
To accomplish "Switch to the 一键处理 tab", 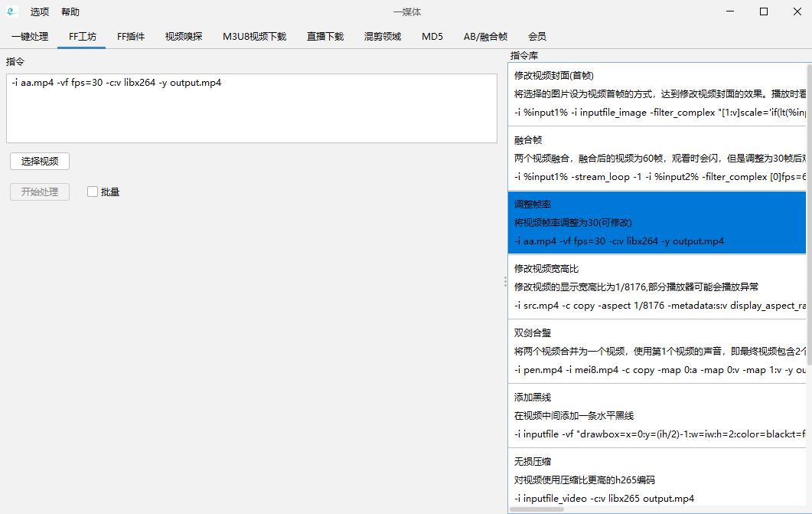I will [30, 37].
